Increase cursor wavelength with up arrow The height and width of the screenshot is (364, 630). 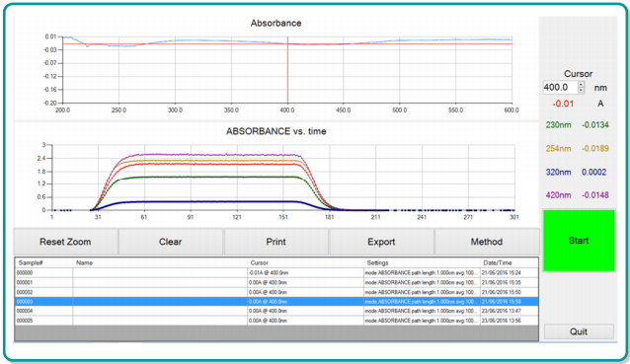(x=581, y=84)
